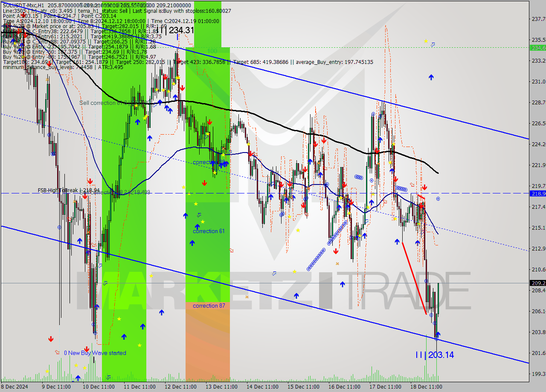Screen dimensions: 546x392
Task: Click the green 234.6 price tag
Action: [537, 48]
